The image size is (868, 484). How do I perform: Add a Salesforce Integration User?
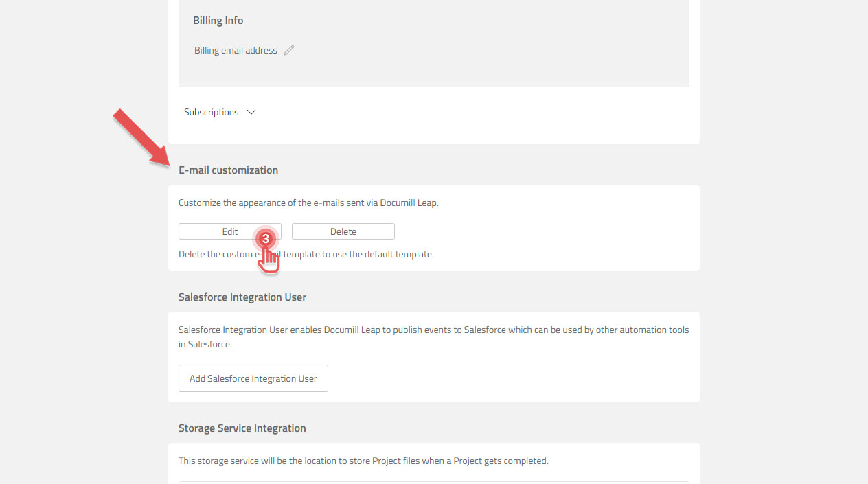click(253, 378)
